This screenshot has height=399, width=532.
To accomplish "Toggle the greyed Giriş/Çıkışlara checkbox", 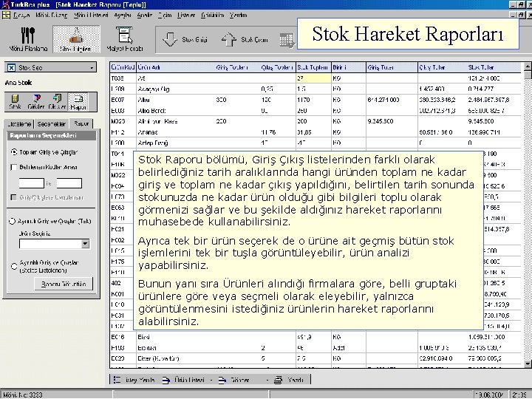I will (13, 197).
